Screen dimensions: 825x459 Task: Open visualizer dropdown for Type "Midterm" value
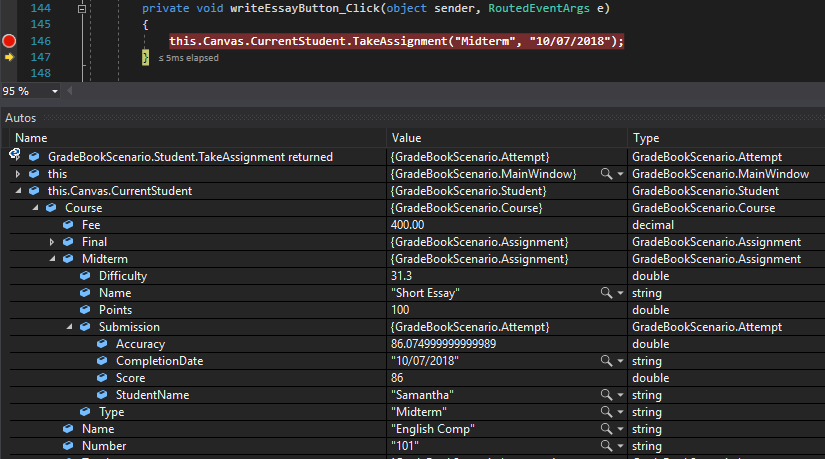pyautogui.click(x=620, y=412)
